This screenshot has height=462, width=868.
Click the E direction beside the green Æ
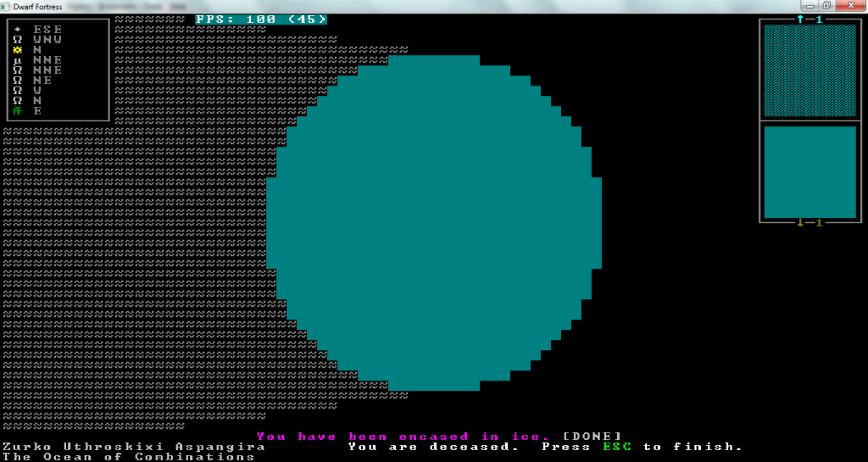37,111
